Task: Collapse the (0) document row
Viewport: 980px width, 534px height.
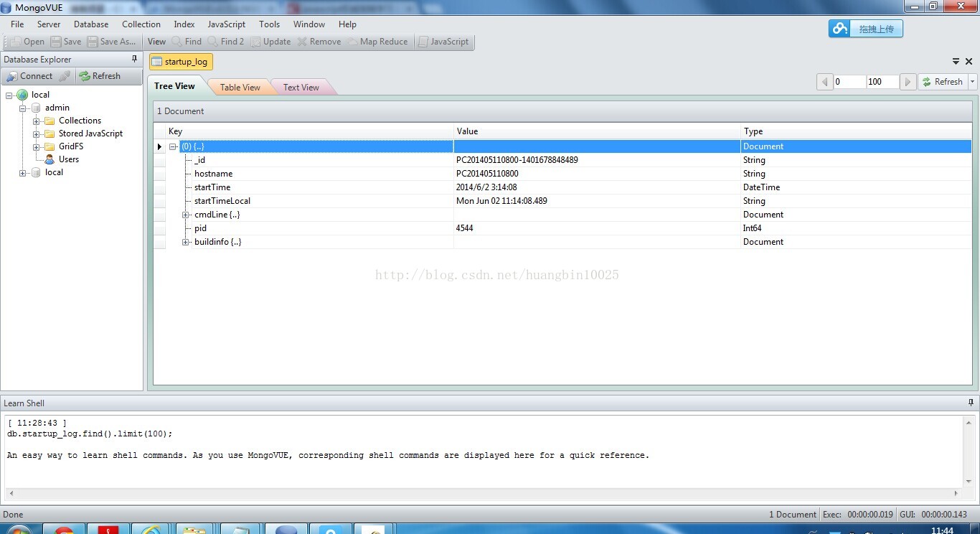Action: click(173, 146)
